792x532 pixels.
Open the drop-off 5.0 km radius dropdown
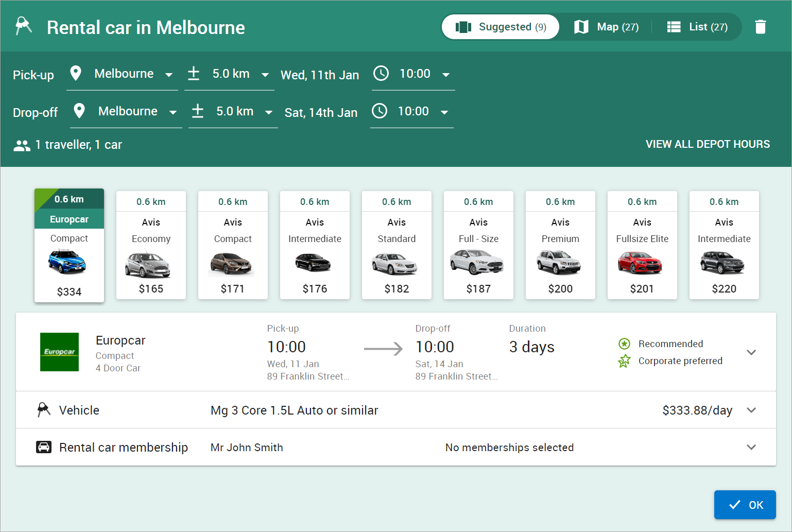pyautogui.click(x=233, y=111)
